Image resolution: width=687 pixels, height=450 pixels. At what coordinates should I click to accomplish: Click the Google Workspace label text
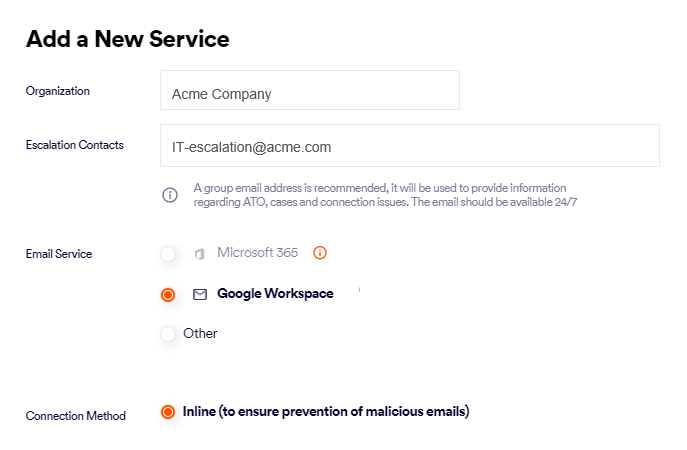coord(275,294)
